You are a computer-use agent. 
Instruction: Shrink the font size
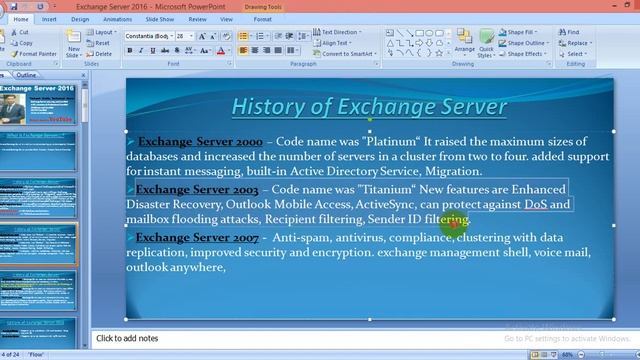coord(213,36)
